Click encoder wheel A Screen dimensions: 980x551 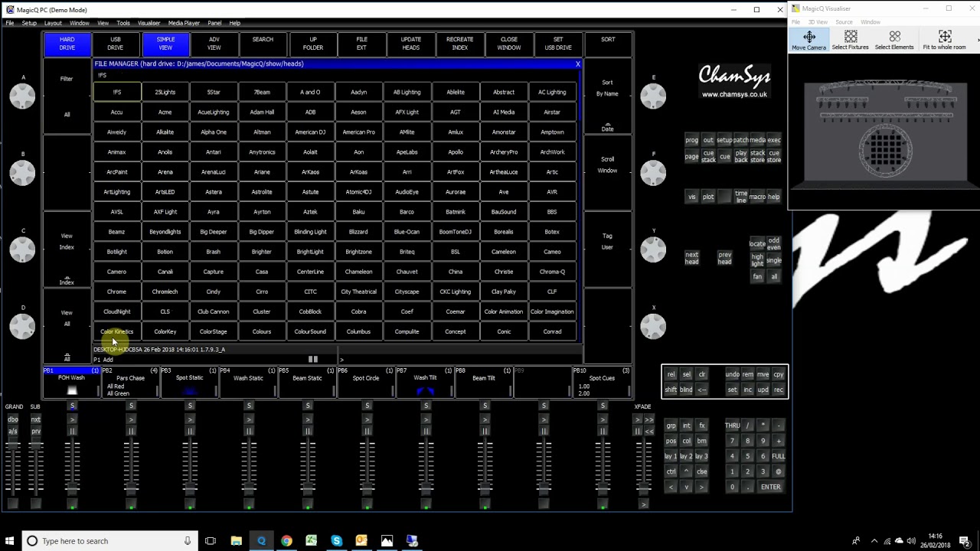[22, 96]
